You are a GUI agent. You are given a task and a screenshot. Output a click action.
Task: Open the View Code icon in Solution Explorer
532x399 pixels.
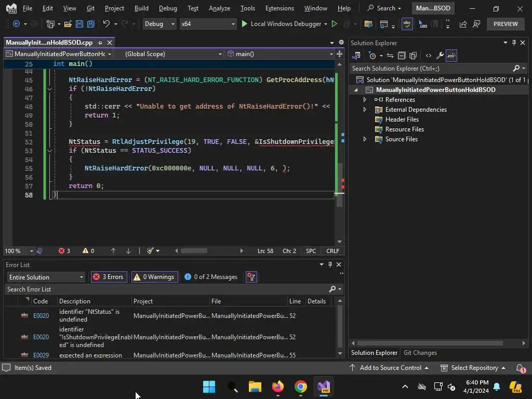pyautogui.click(x=429, y=56)
